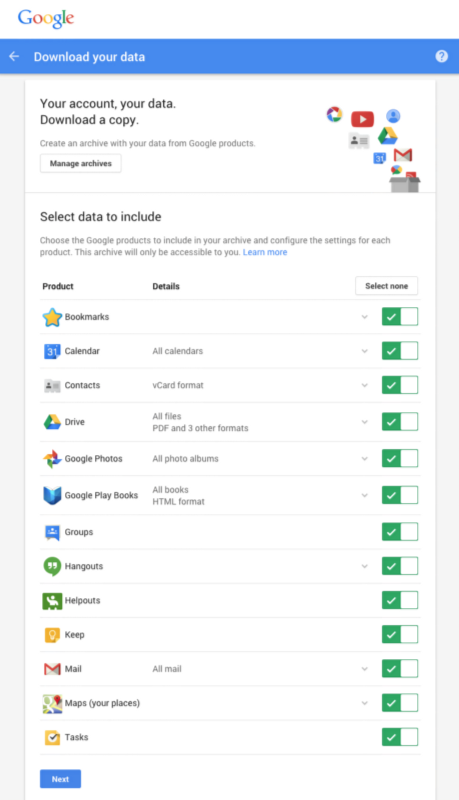Viewport: 459px width, 800px height.
Task: Expand the Contacts details chevron
Action: [x=365, y=385]
